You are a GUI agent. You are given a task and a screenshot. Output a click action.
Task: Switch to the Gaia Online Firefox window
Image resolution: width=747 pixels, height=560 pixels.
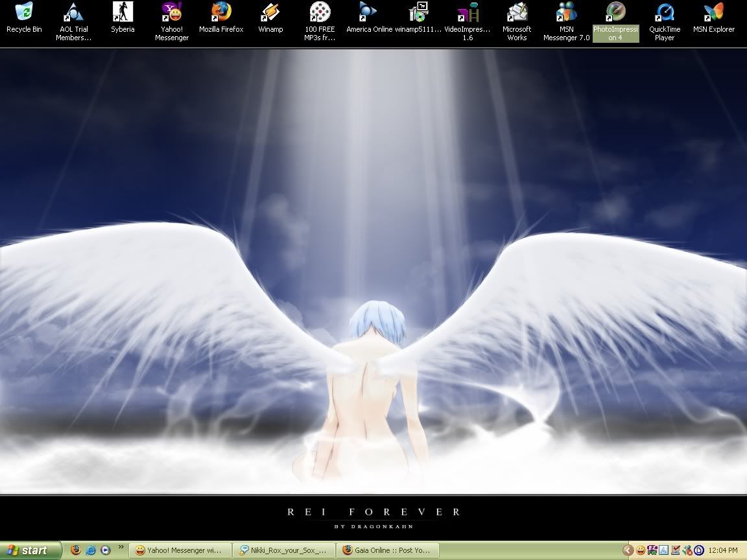388,550
